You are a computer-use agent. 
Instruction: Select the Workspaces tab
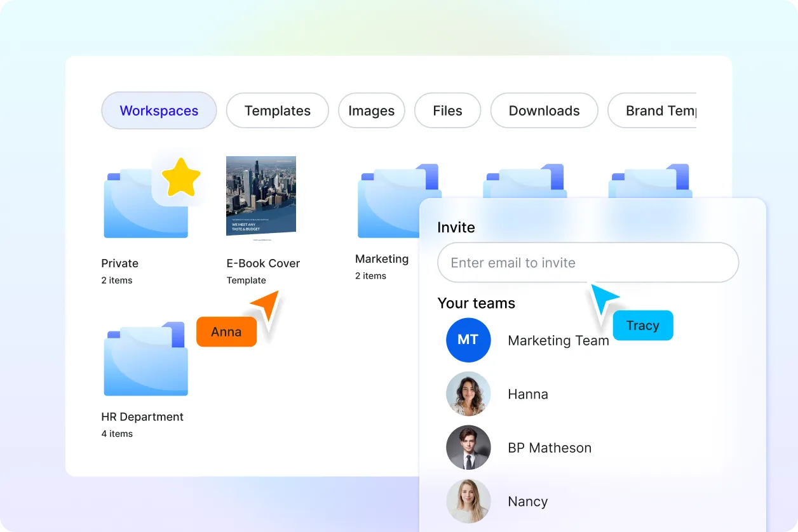coord(159,110)
